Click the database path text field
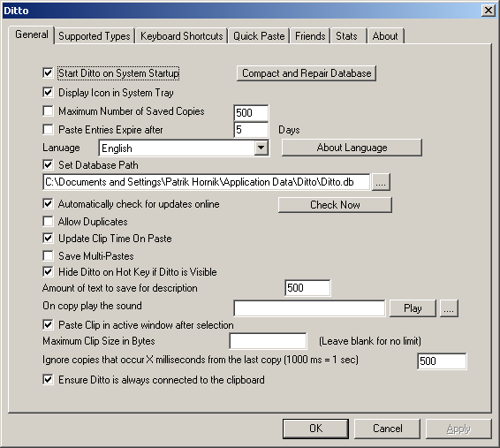The height and width of the screenshot is (448, 500). click(x=207, y=182)
